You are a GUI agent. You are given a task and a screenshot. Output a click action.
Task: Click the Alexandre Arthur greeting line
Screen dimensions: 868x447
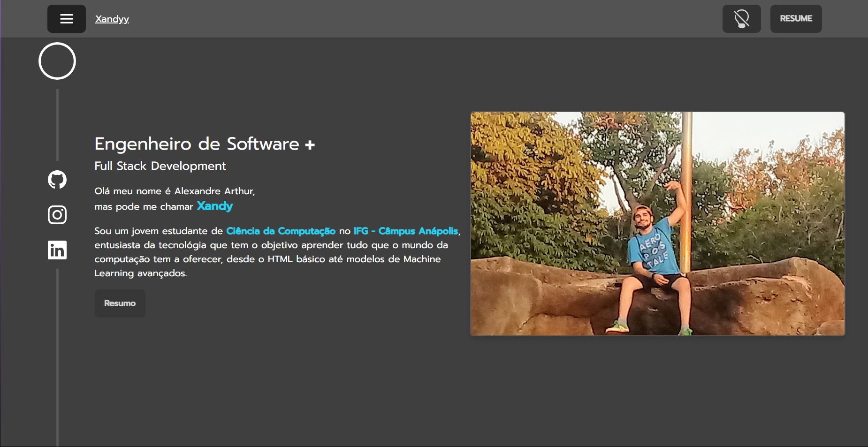point(175,191)
